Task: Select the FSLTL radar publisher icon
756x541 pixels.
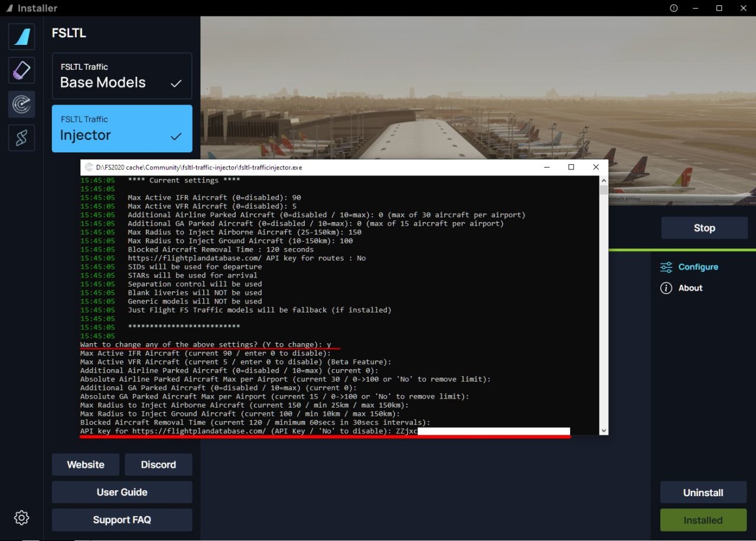Action: [22, 105]
